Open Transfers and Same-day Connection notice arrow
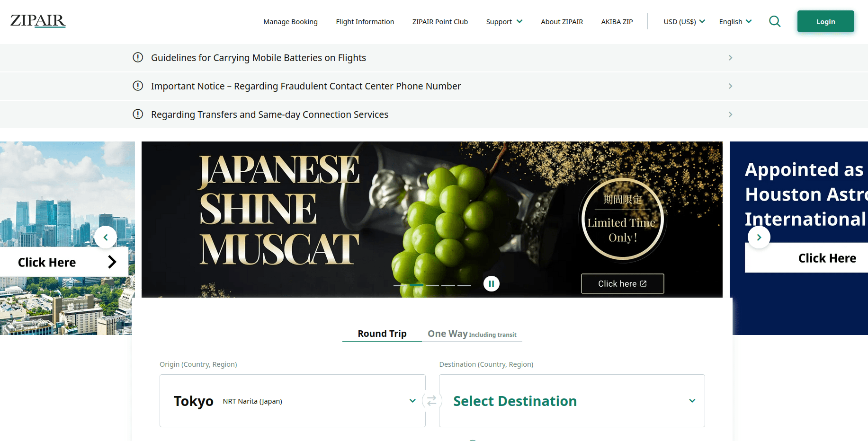 (730, 115)
